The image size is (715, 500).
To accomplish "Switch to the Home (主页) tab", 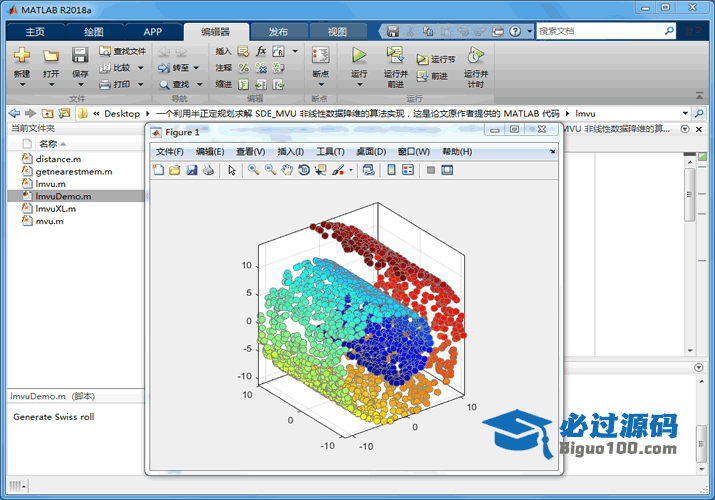I will click(35, 32).
